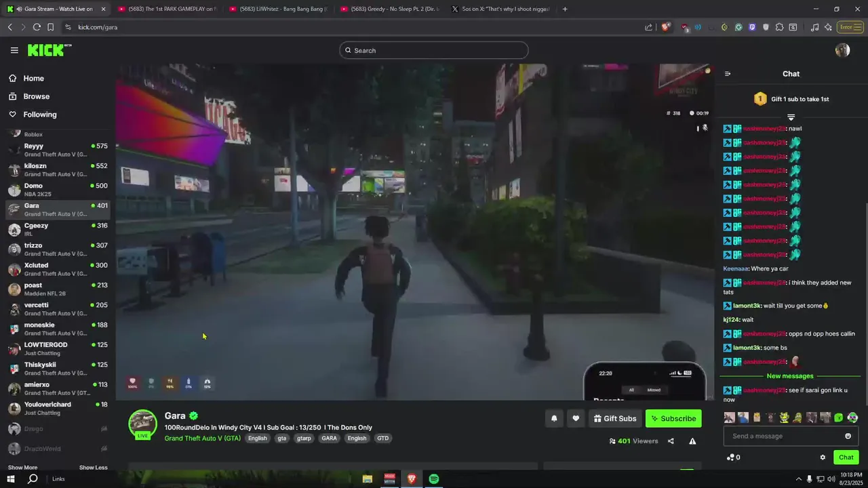Click the Grand Theft Auto V category link
868x488 pixels.
tap(202, 439)
